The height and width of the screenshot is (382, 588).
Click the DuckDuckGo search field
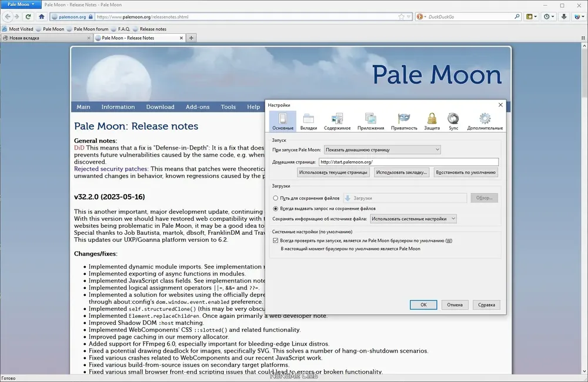click(469, 17)
